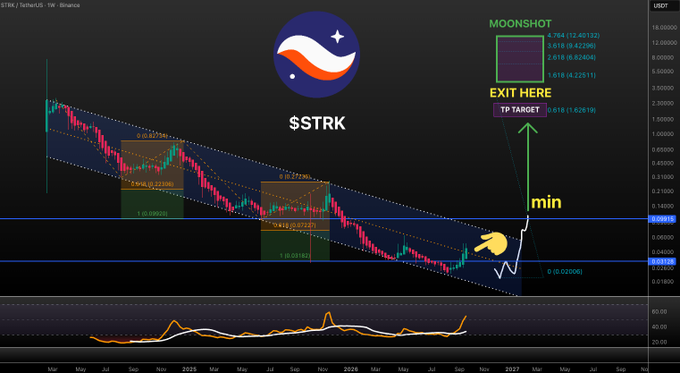Click the 0.03128 blue price label
This screenshot has height=373, width=680.
point(661,261)
